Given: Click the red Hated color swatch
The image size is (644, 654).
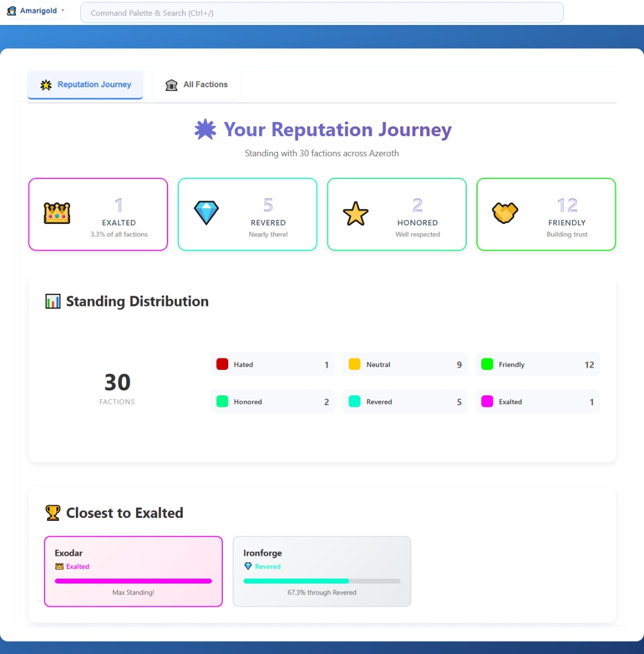Looking at the screenshot, I should click(222, 364).
